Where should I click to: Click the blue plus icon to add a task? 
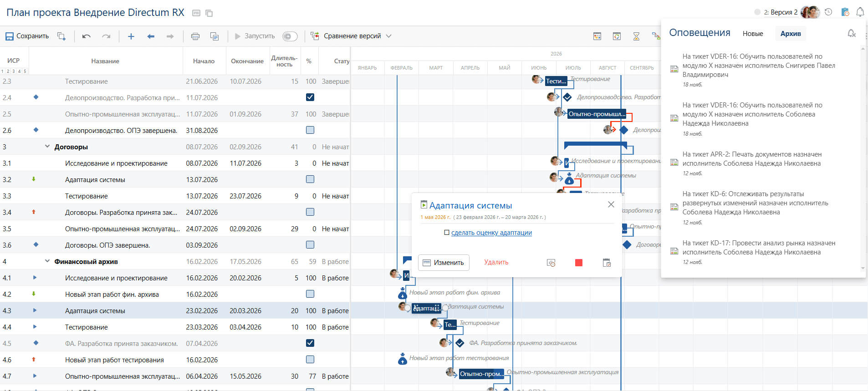tap(131, 36)
